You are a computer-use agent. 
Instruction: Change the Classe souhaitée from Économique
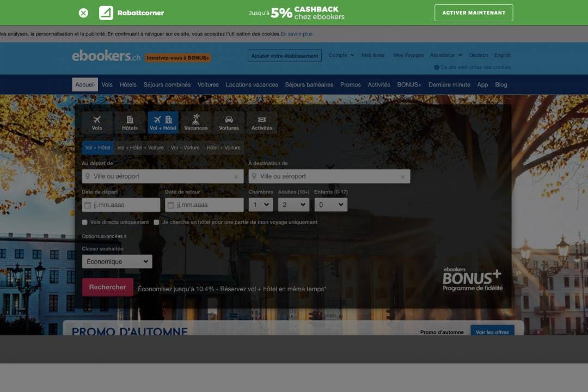[117, 261]
